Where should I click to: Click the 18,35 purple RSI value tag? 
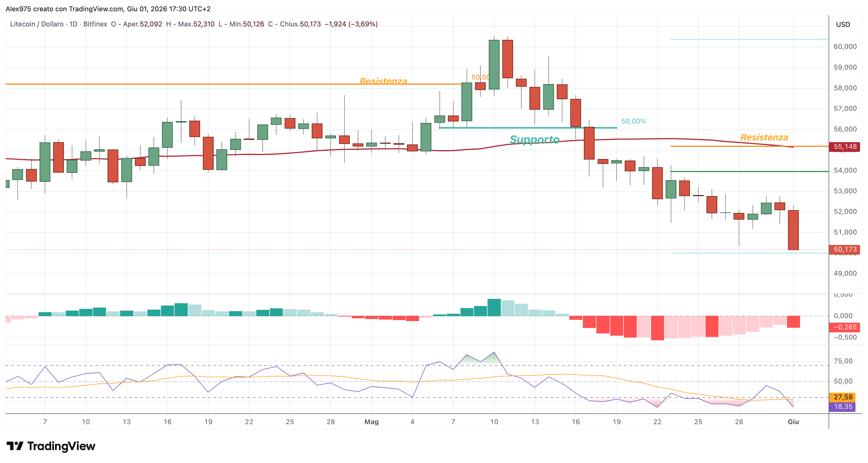click(x=842, y=407)
